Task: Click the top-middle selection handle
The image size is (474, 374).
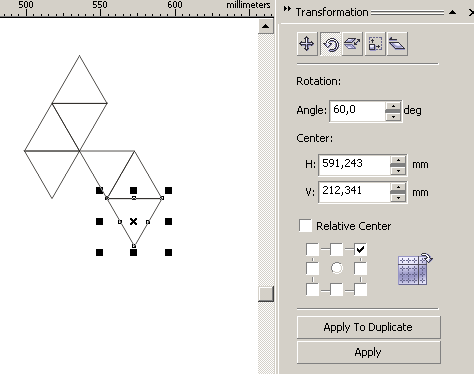Action: [x=133, y=190]
